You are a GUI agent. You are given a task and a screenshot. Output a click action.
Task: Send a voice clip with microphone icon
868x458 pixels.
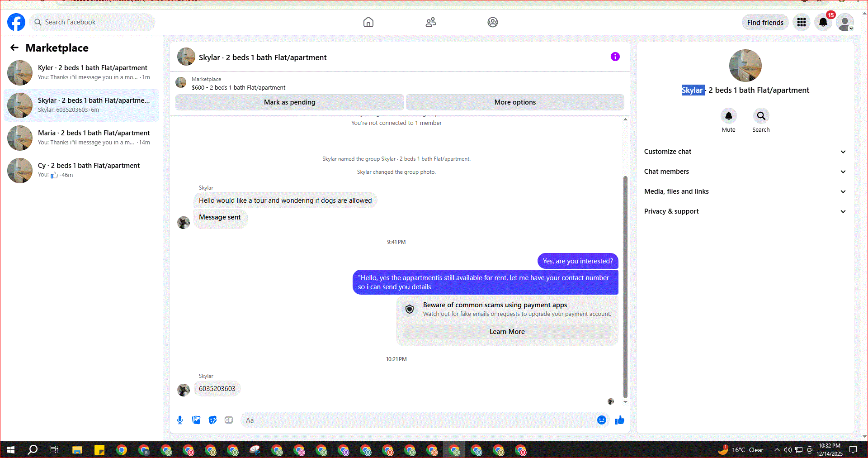click(180, 420)
